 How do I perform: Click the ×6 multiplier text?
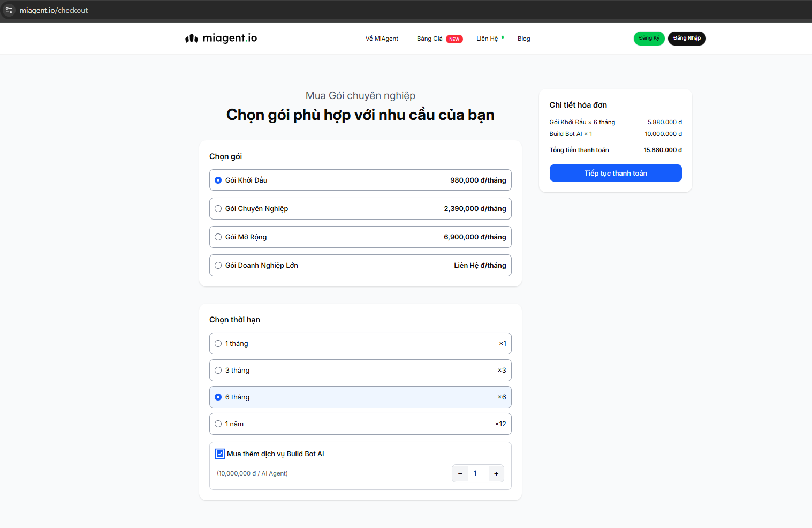[x=502, y=397]
